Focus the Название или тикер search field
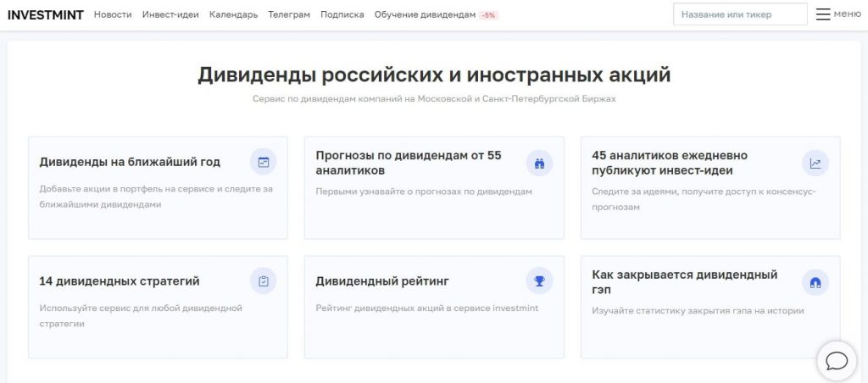Image resolution: width=868 pixels, height=383 pixels. click(740, 14)
